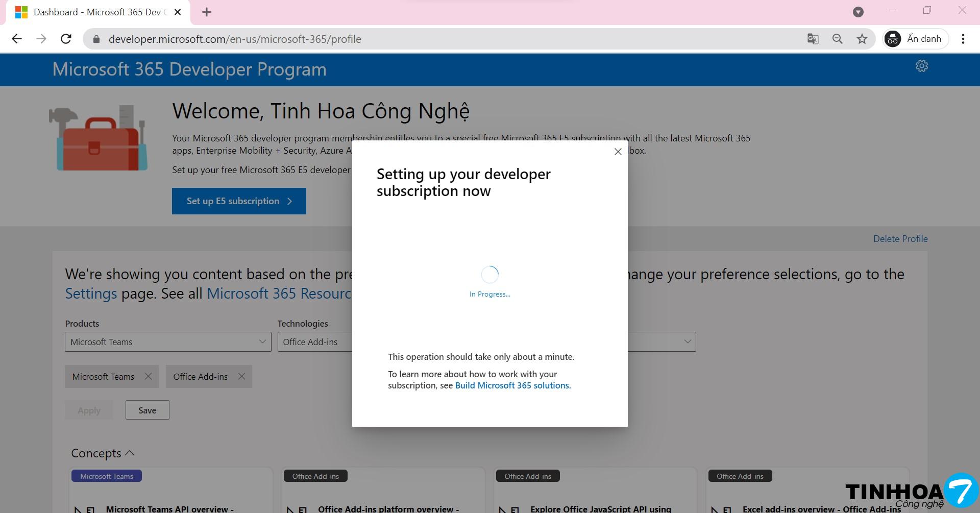
Task: Select the Dashboard browser tab
Action: click(97, 12)
